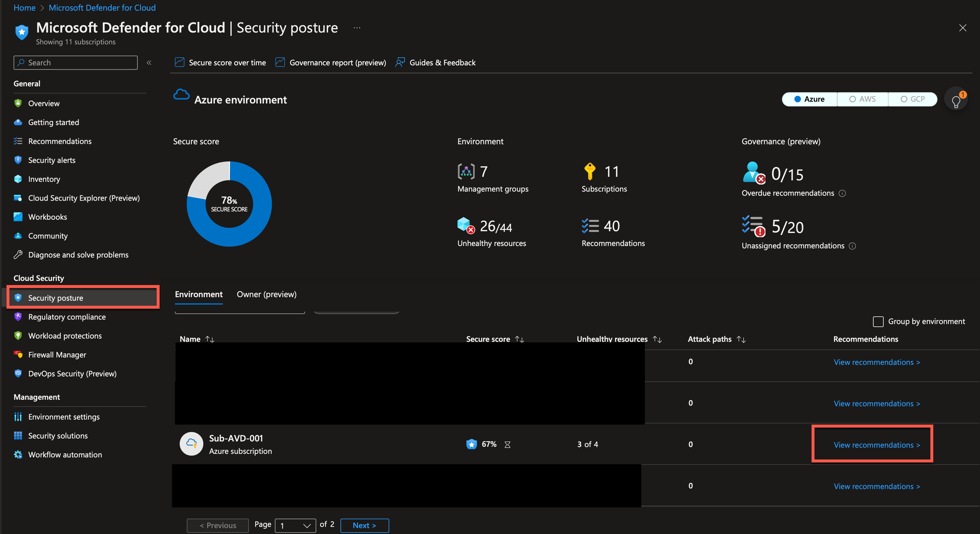The height and width of the screenshot is (534, 980).
Task: Switch to the Owner (preview) tab
Action: pos(266,294)
